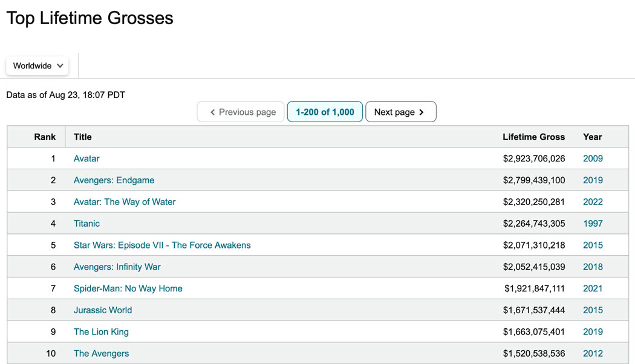Open The Lion King title link
Screen dimensions: 635x364
point(101,332)
